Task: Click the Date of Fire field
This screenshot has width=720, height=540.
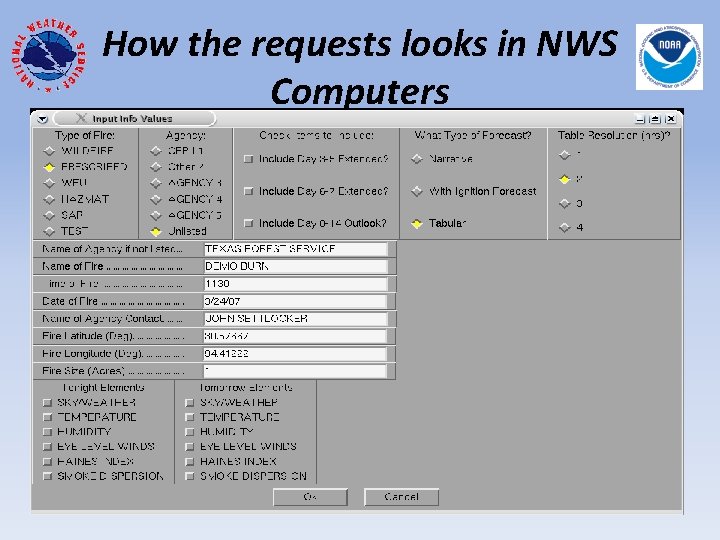Action: coord(295,301)
